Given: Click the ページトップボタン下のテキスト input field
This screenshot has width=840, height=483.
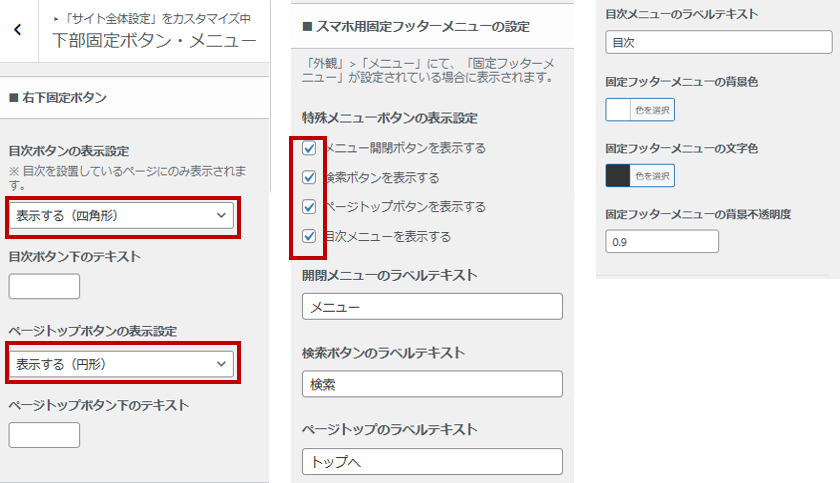Looking at the screenshot, I should coord(44,435).
